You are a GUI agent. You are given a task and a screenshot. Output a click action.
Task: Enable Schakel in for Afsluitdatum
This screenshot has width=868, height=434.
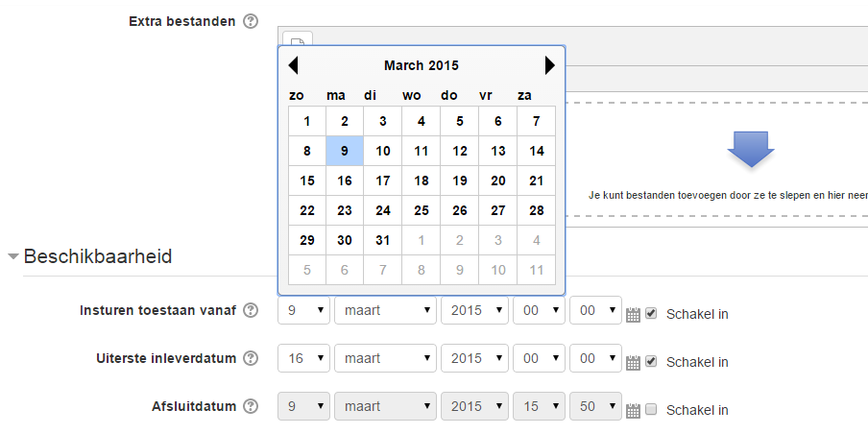[x=652, y=410]
